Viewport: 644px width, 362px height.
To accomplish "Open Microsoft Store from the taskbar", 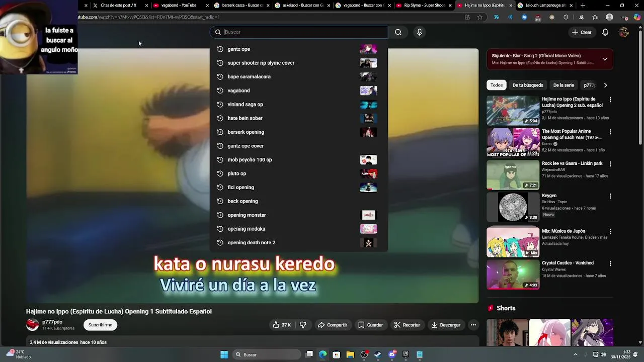I will (x=336, y=354).
